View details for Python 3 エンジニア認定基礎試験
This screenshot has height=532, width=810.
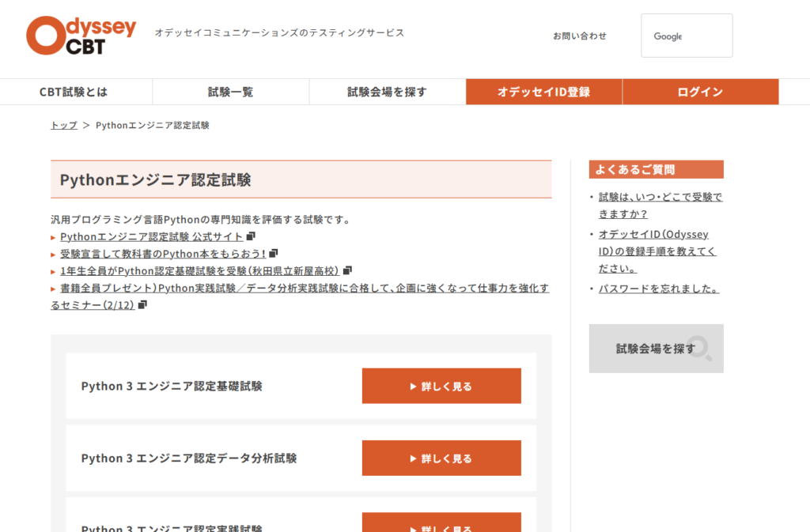441,386
